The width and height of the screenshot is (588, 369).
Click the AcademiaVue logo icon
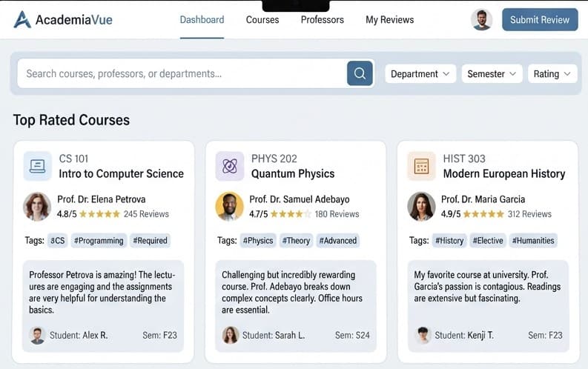[22, 19]
